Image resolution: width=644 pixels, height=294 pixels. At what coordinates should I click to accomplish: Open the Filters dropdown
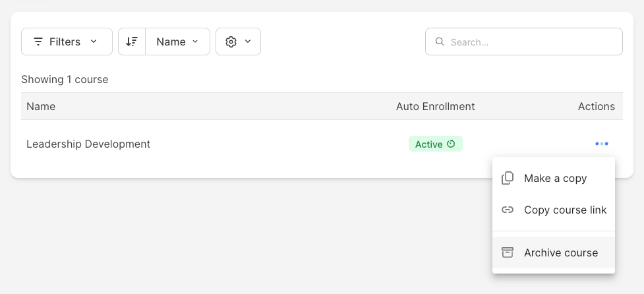click(67, 42)
